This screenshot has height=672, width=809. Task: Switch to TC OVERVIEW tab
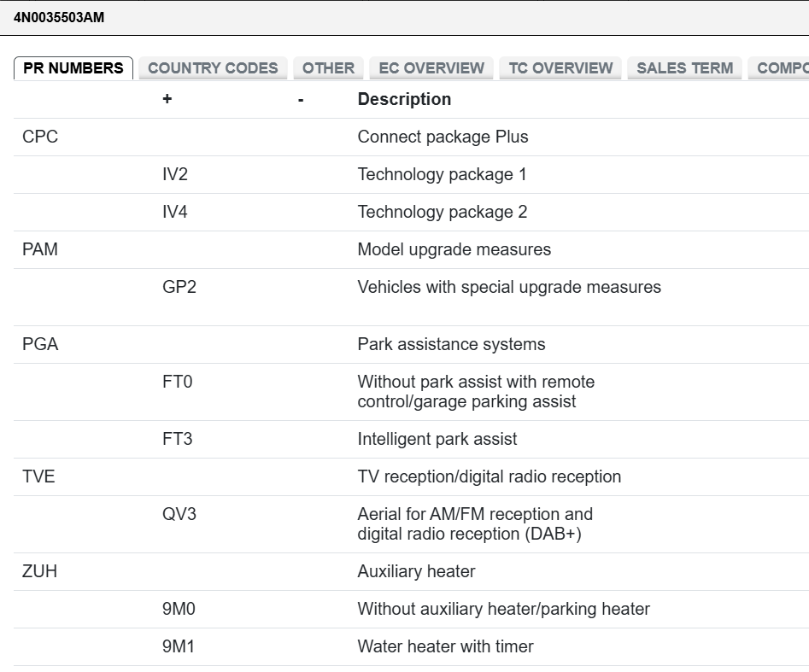point(560,68)
